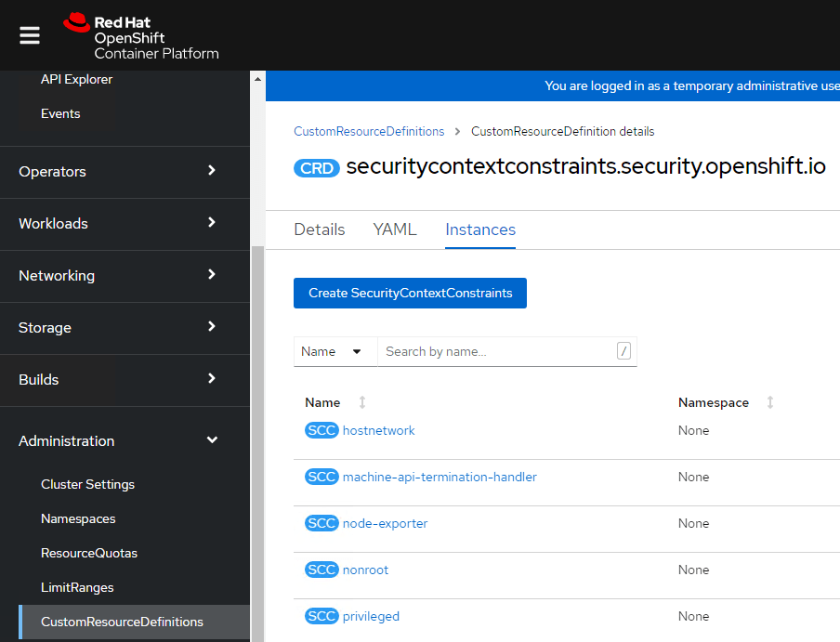Image resolution: width=840 pixels, height=642 pixels.
Task: Expand the Networking nav section
Action: point(125,276)
